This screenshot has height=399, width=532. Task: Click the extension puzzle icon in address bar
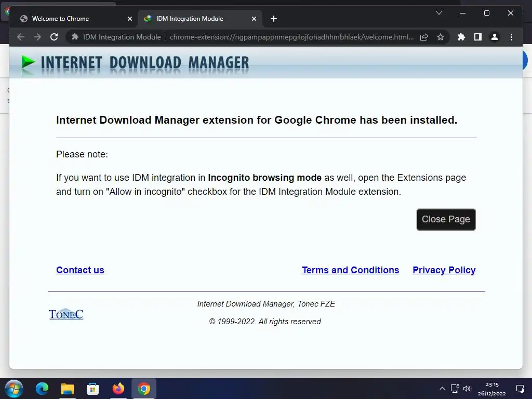(x=75, y=37)
